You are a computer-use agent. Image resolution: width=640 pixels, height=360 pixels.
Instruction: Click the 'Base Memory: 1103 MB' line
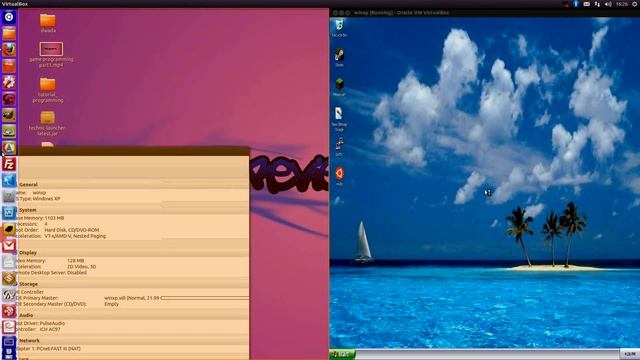pyautogui.click(x=40, y=218)
